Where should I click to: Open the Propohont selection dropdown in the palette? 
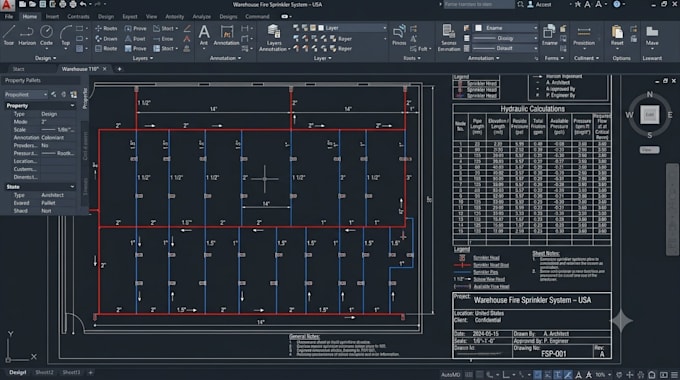(25, 94)
